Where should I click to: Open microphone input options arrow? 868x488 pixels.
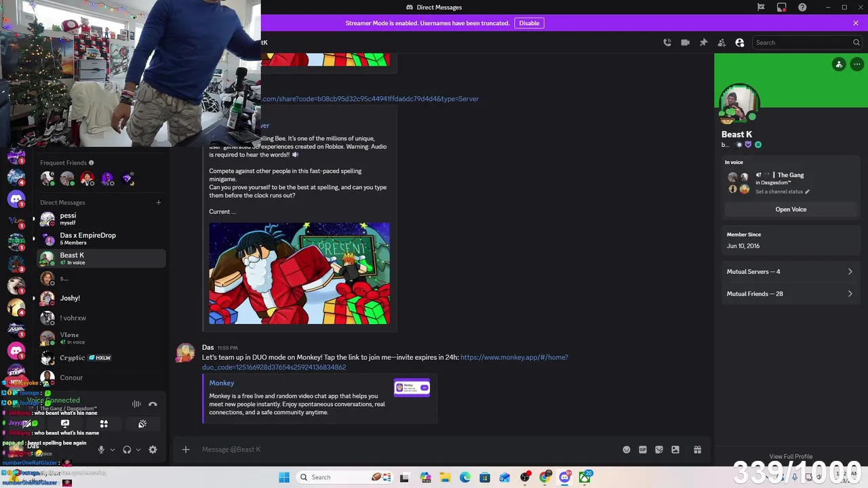pos(113,449)
